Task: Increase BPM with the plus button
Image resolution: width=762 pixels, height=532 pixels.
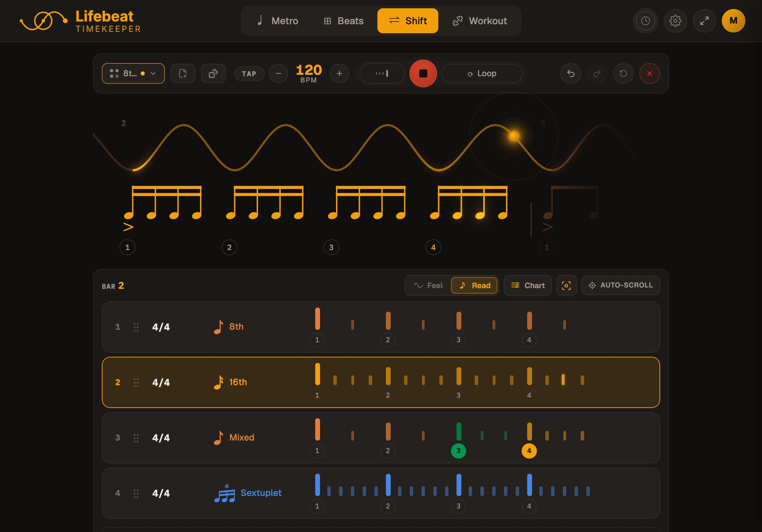Action: click(x=339, y=73)
